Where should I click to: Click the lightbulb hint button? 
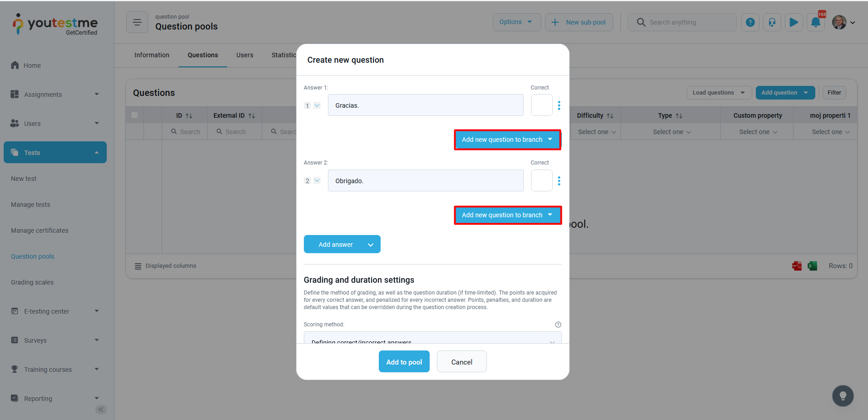[843, 396]
